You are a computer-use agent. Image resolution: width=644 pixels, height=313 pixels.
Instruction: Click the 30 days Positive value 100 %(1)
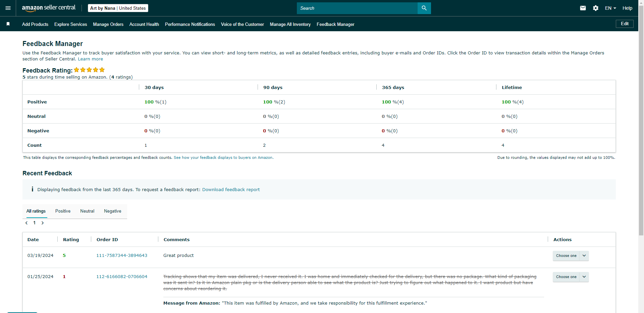click(x=155, y=102)
